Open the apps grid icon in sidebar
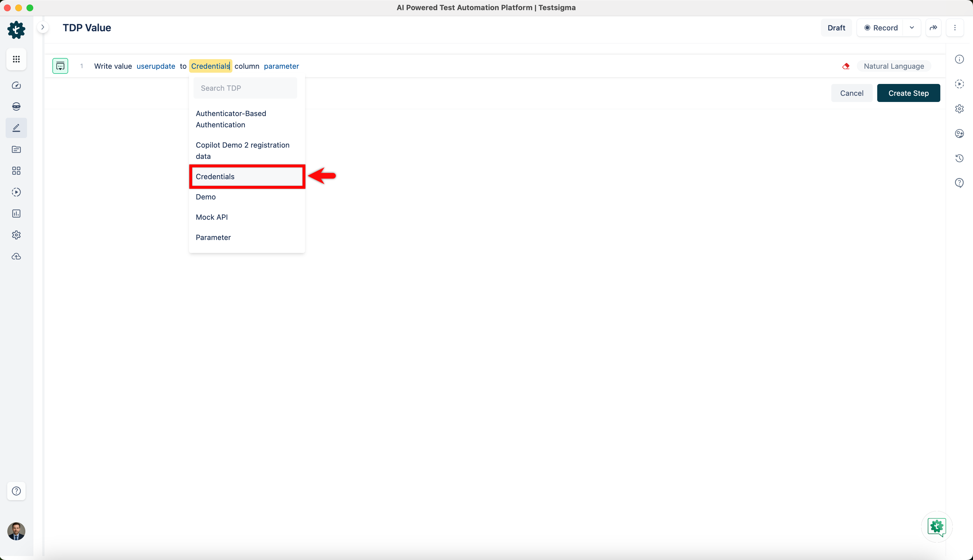The image size is (973, 560). click(16, 59)
